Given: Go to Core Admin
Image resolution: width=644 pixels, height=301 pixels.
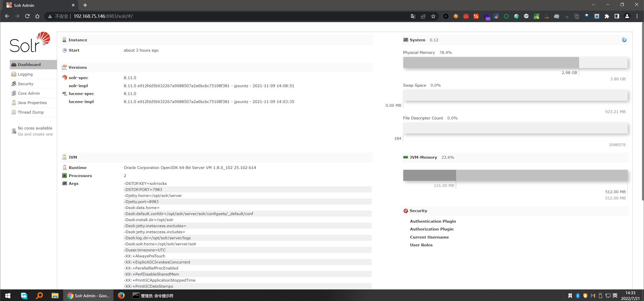Looking at the screenshot, I should click(x=33, y=93).
